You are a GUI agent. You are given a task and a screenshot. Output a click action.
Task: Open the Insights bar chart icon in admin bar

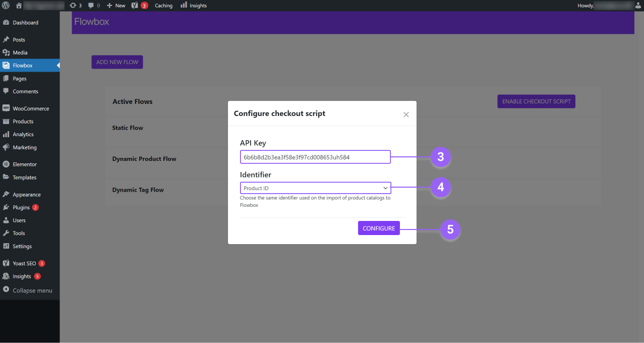tap(184, 5)
